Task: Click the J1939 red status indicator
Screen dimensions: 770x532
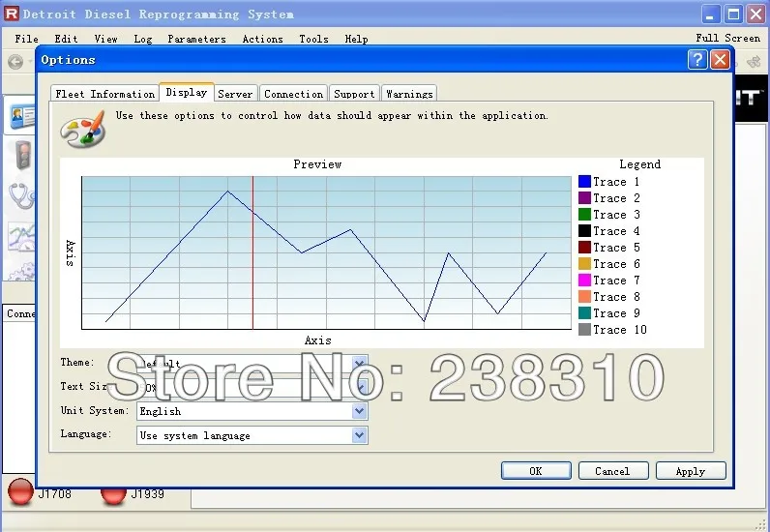Action: coord(113,494)
